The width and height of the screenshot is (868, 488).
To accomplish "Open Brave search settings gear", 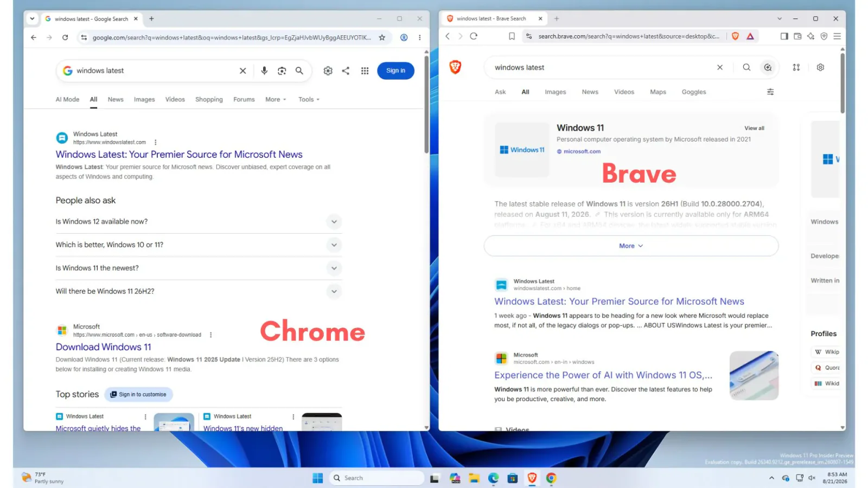I will 820,67.
